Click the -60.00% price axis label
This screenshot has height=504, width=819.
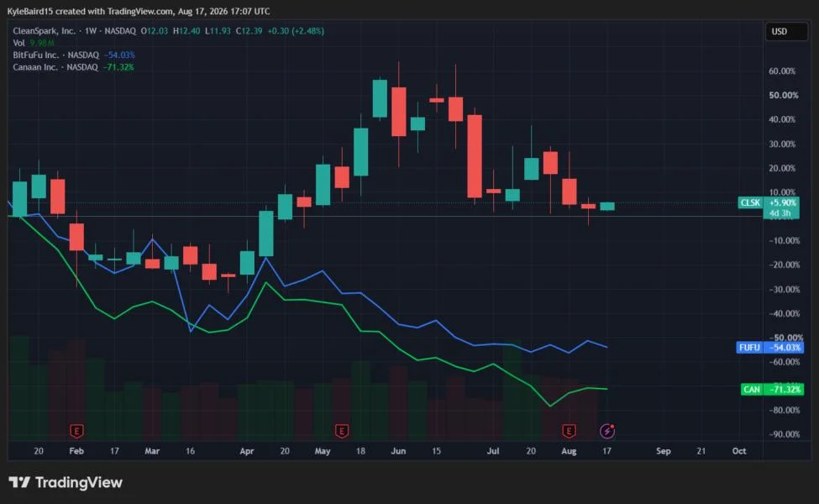click(784, 361)
